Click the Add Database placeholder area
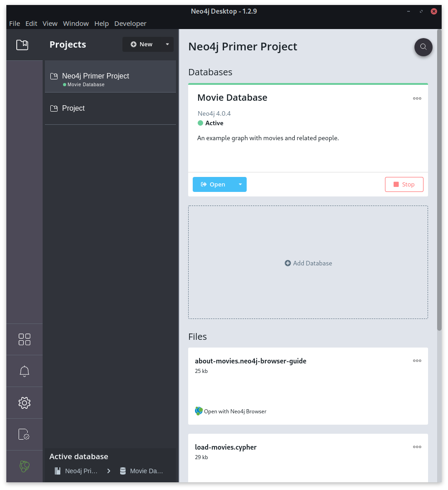The image size is (448, 490). point(308,263)
